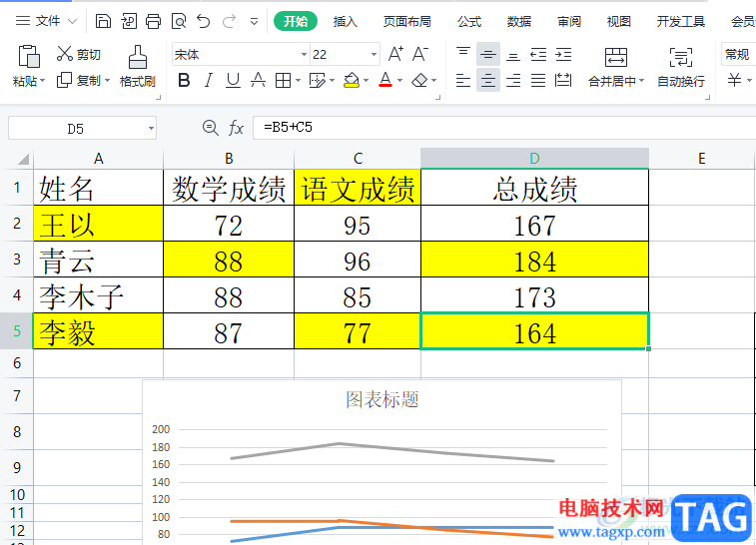Align text to bottom of cell
Screen dimensions: 756x545
pyautogui.click(x=513, y=54)
